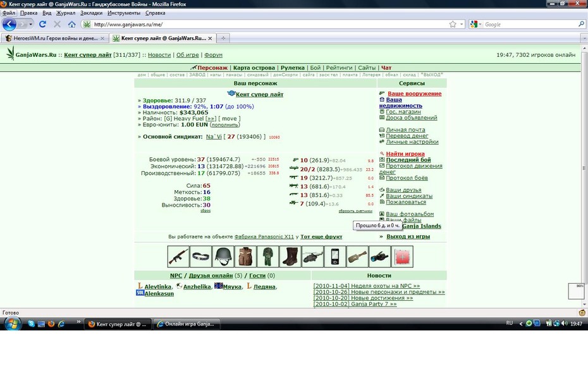
Task: Bookmark page with the star icon
Action: pos(453,25)
